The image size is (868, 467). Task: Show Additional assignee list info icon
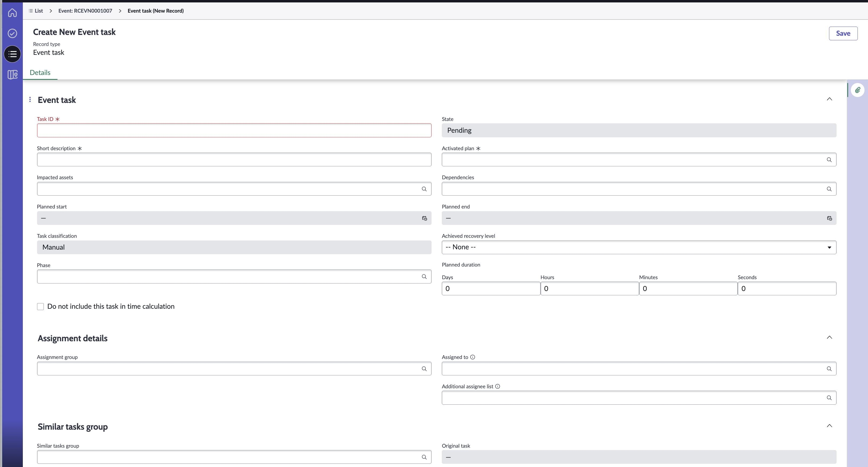(x=497, y=386)
